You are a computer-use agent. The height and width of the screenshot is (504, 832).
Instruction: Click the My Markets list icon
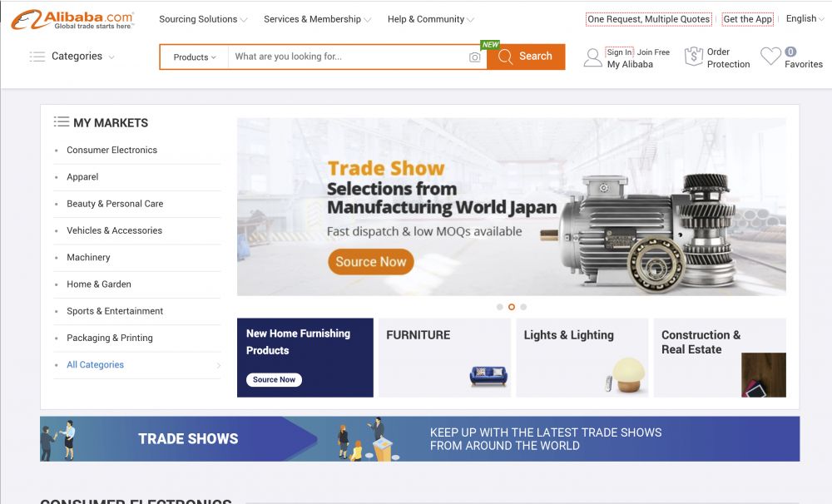(x=62, y=121)
